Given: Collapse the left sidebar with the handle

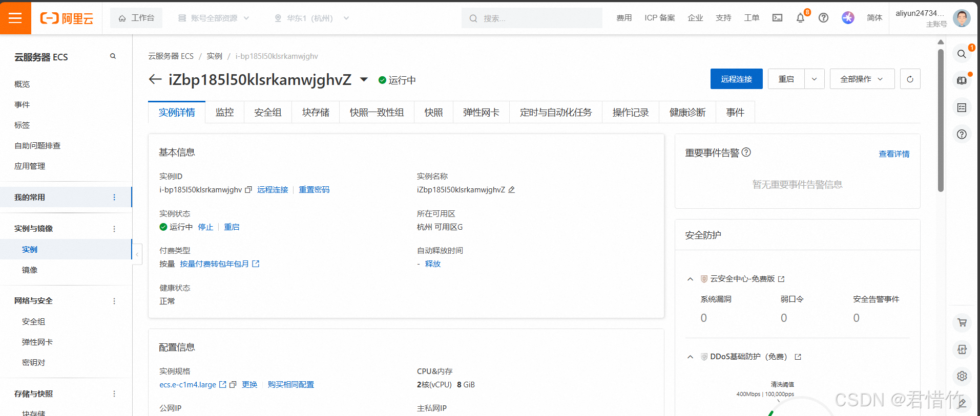Looking at the screenshot, I should click(x=137, y=254).
